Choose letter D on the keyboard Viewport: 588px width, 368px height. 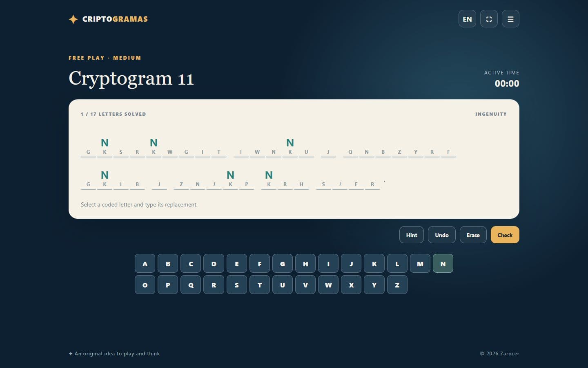tap(214, 264)
